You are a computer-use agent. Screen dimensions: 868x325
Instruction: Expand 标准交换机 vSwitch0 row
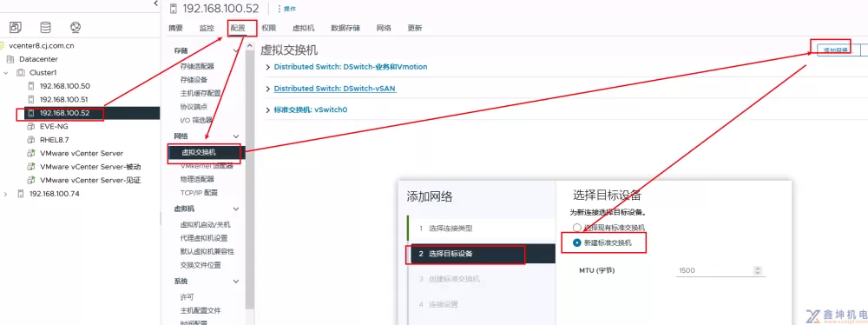[268, 109]
